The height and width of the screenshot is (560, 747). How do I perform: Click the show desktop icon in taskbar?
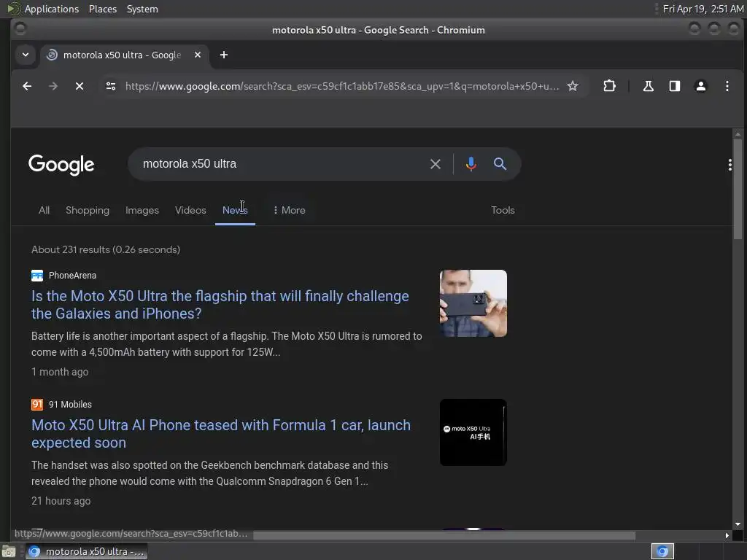[9, 551]
